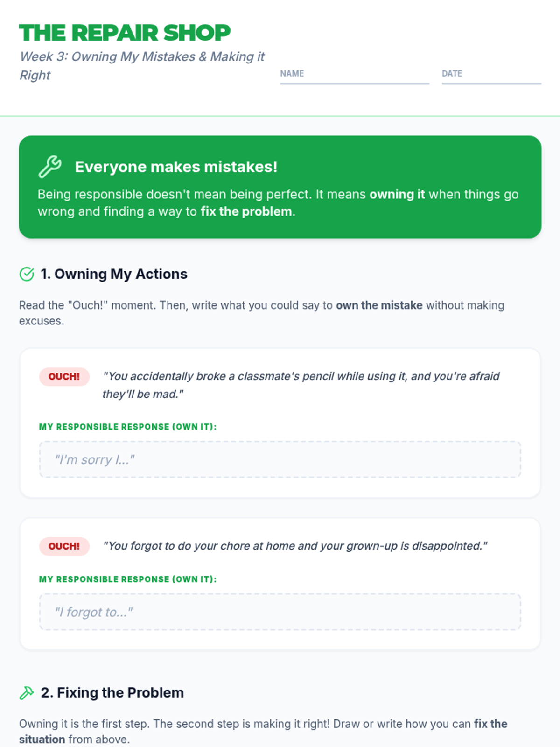Click the checkmark circle icon beside Owning My Actions
The width and height of the screenshot is (560, 747).
click(27, 274)
